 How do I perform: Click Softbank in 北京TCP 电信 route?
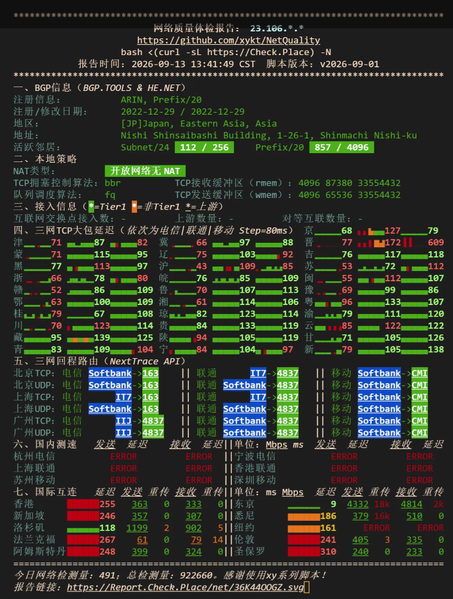click(110, 373)
